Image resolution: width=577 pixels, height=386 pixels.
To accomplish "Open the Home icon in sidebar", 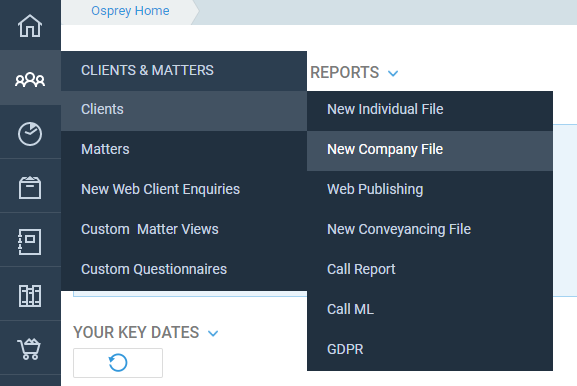I will click(x=30, y=26).
